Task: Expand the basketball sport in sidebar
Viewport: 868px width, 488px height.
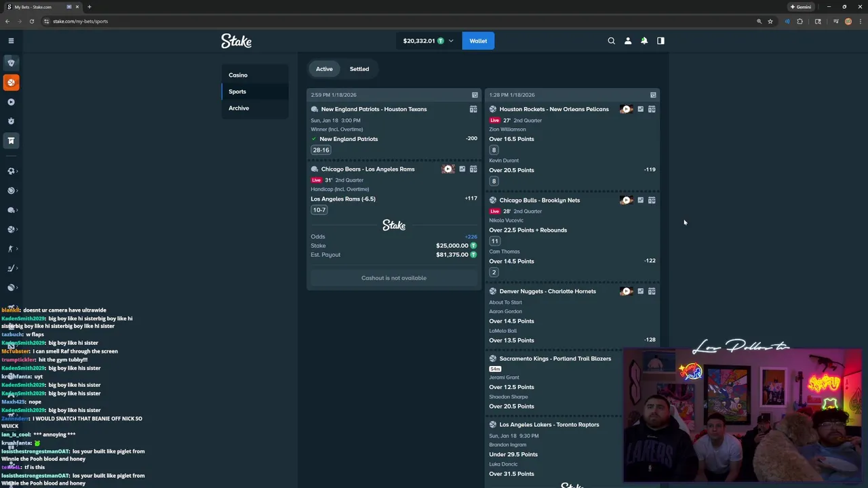Action: (x=11, y=229)
